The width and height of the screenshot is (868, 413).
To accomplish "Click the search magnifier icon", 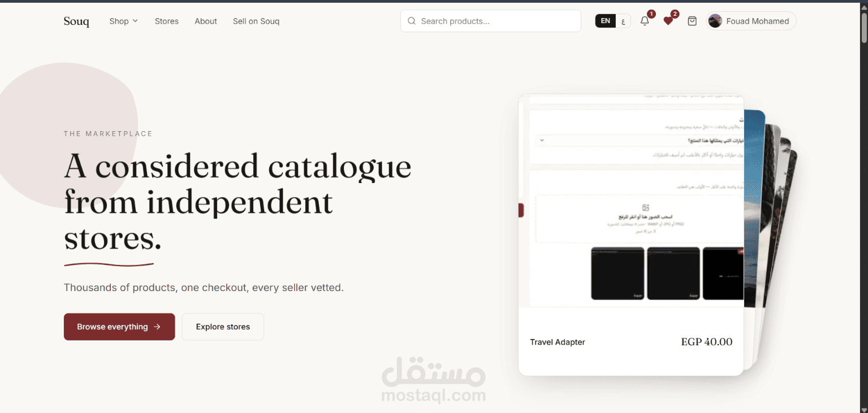I will point(412,21).
